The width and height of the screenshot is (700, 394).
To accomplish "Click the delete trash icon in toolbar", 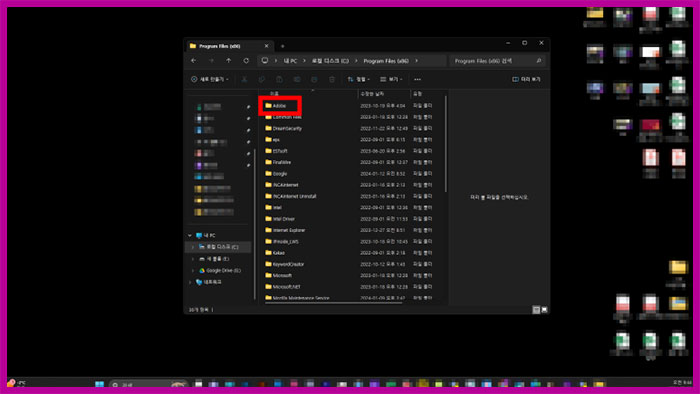I will click(332, 79).
